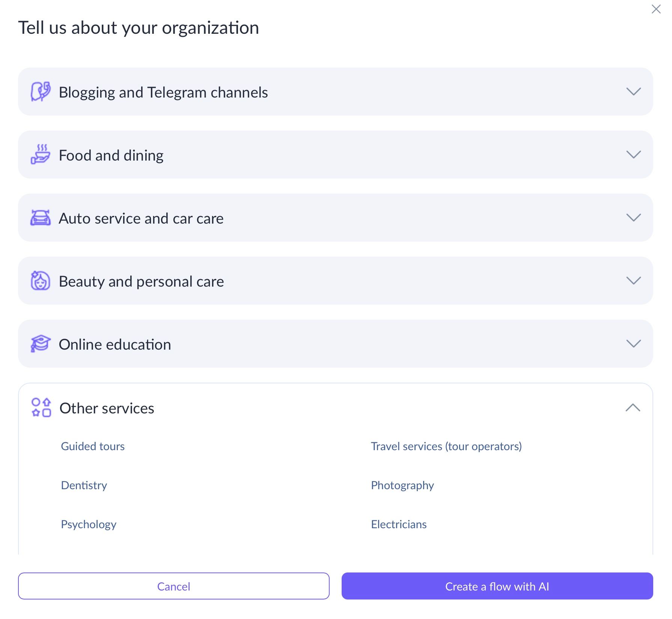The image size is (672, 619).
Task: Close the organization dialog with X
Action: [656, 9]
